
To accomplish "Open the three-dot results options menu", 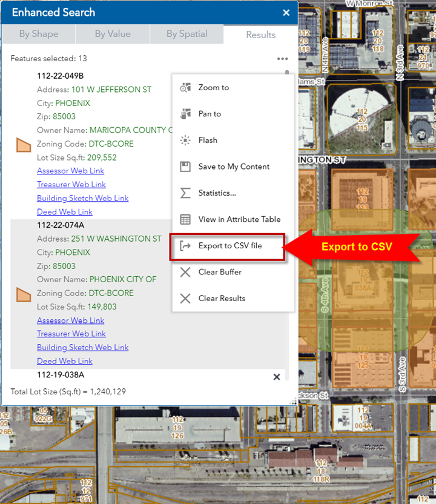I will (282, 59).
